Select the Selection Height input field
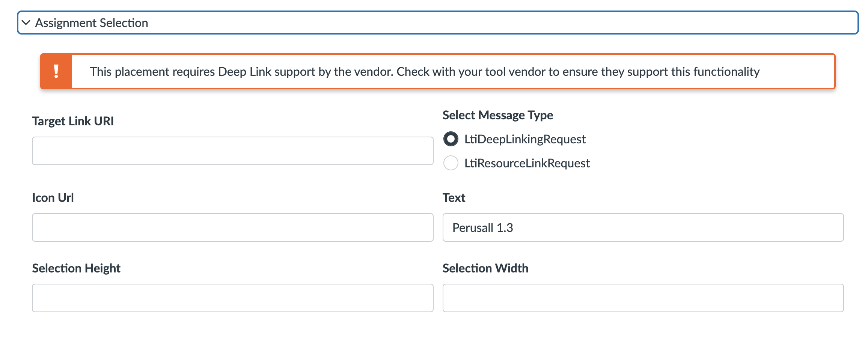This screenshot has width=868, height=340. [x=233, y=298]
